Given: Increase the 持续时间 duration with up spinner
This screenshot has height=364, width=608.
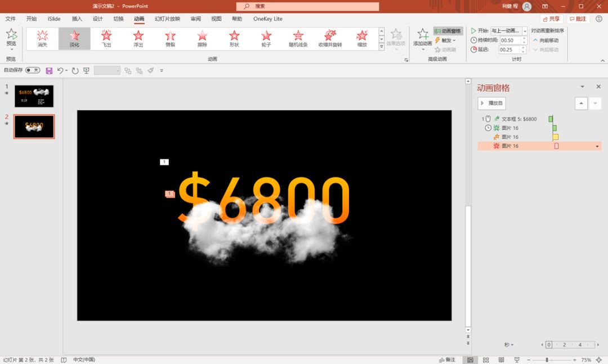Looking at the screenshot, I should click(x=524, y=38).
